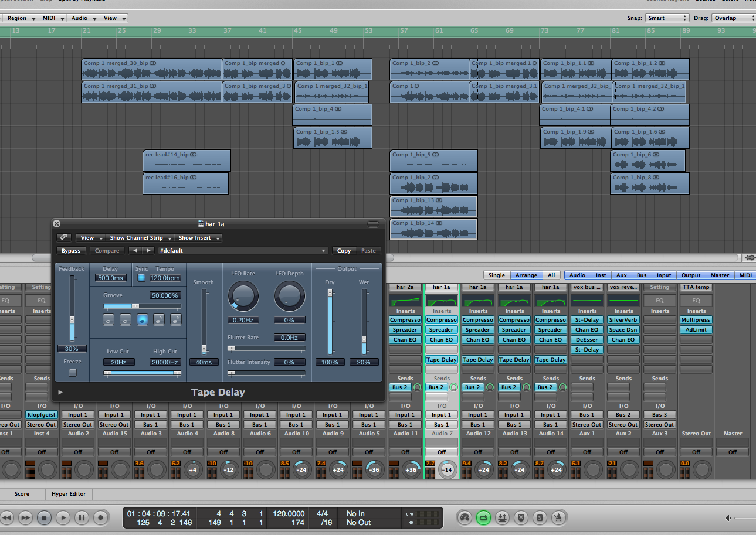The width and height of the screenshot is (756, 535).
Task: Click the link chain icon in Tape Delay window
Action: pyautogui.click(x=64, y=238)
